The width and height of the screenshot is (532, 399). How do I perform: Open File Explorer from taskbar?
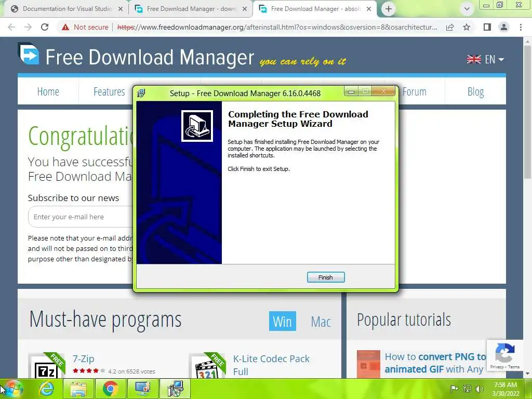tap(78, 389)
